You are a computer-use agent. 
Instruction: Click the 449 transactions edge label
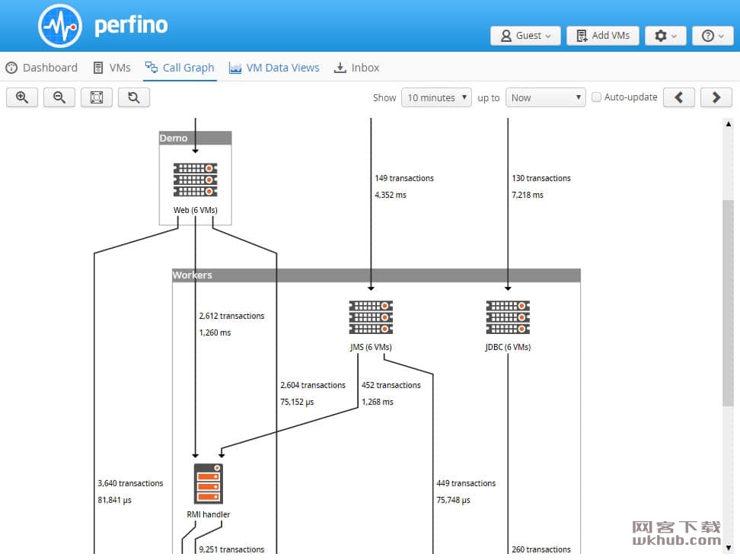click(466, 484)
